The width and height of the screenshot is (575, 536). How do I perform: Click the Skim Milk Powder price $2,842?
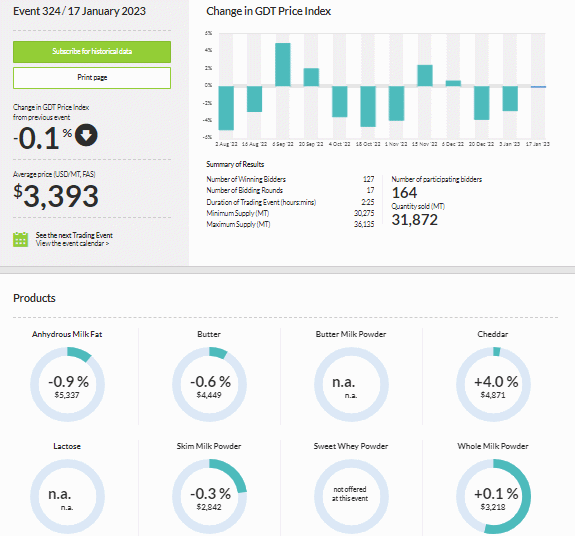(209, 507)
